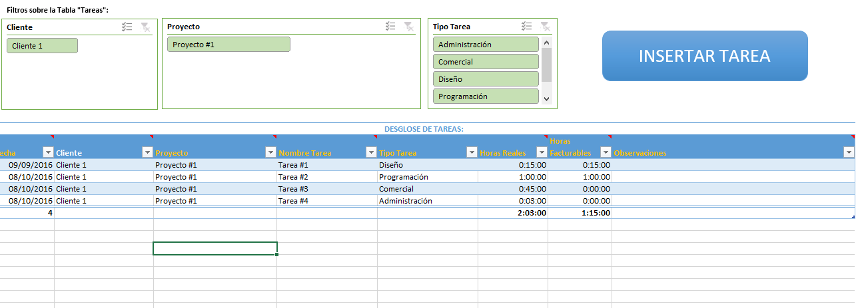The height and width of the screenshot is (308, 868).
Task: Open the Observaciones column filter dropdown
Action: [x=848, y=152]
